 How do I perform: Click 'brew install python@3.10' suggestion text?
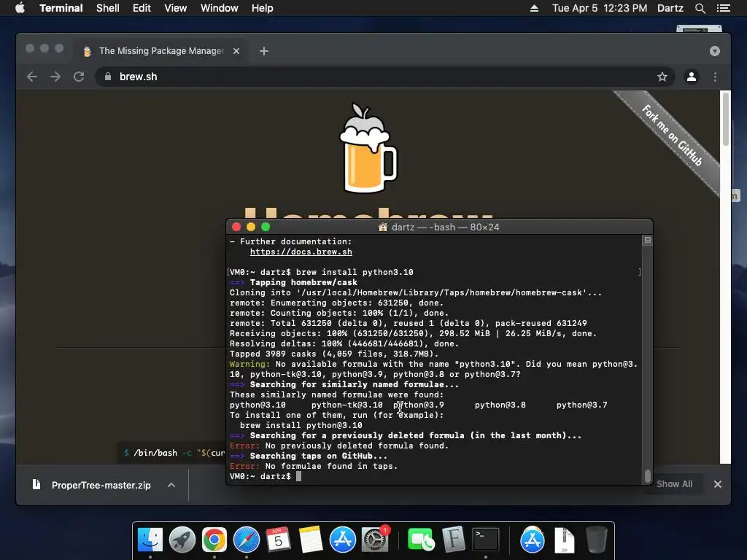click(x=301, y=425)
